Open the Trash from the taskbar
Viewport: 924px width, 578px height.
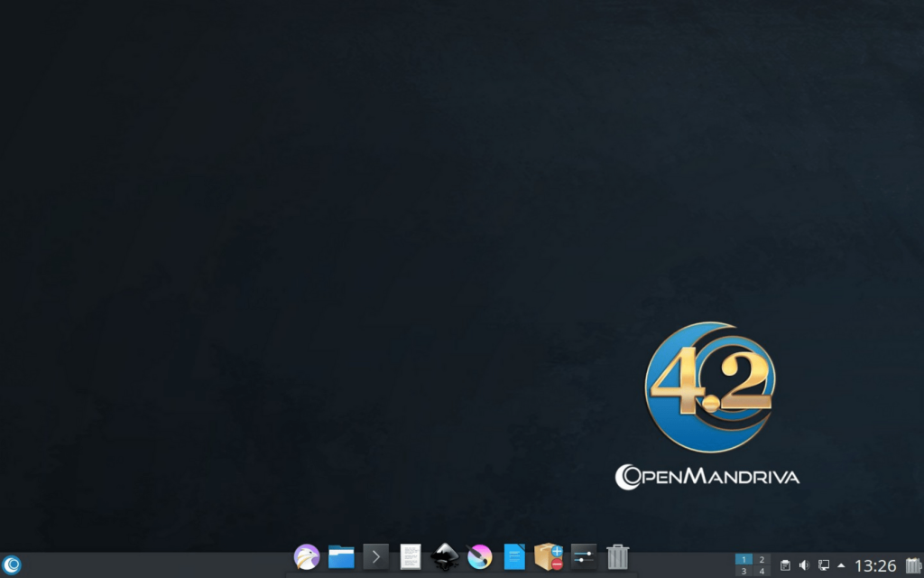(x=617, y=556)
